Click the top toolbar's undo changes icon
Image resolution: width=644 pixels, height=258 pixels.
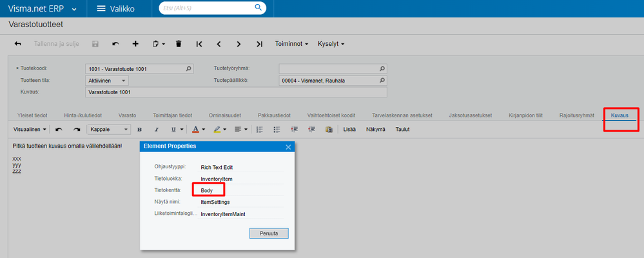click(x=116, y=44)
